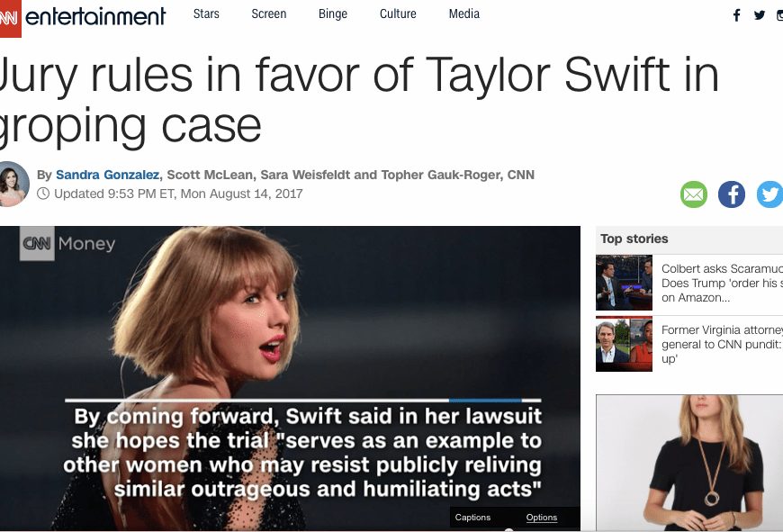The height and width of the screenshot is (532, 783).
Task: Click Sandra Gonzalez author photo
Action: tap(12, 184)
